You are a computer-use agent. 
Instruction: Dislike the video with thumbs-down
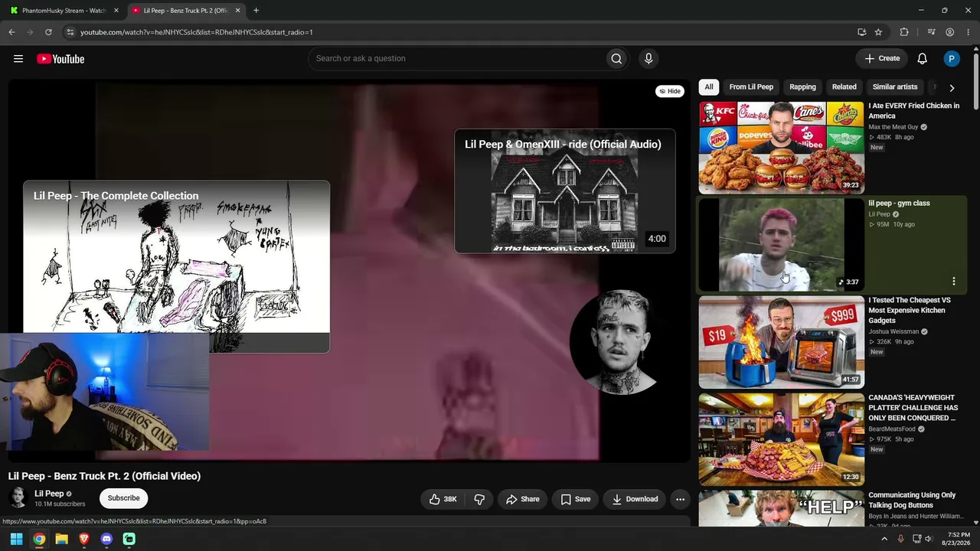[x=479, y=499]
